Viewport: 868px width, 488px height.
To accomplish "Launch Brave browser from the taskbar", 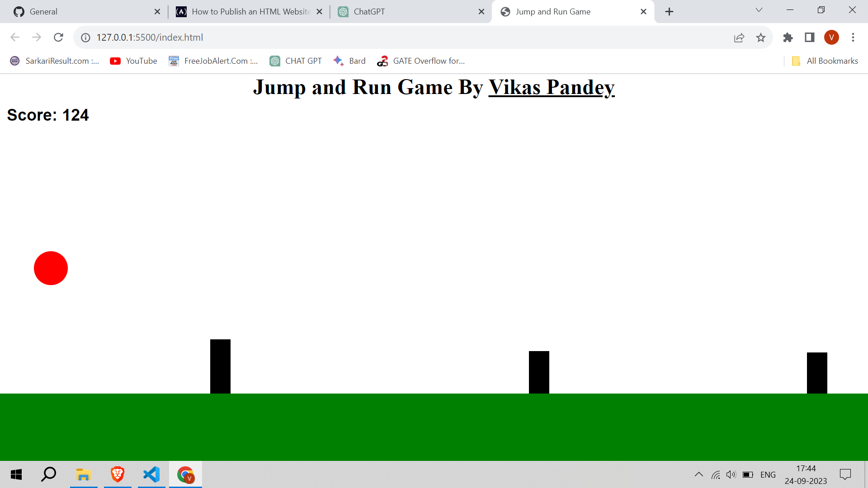I will 118,474.
